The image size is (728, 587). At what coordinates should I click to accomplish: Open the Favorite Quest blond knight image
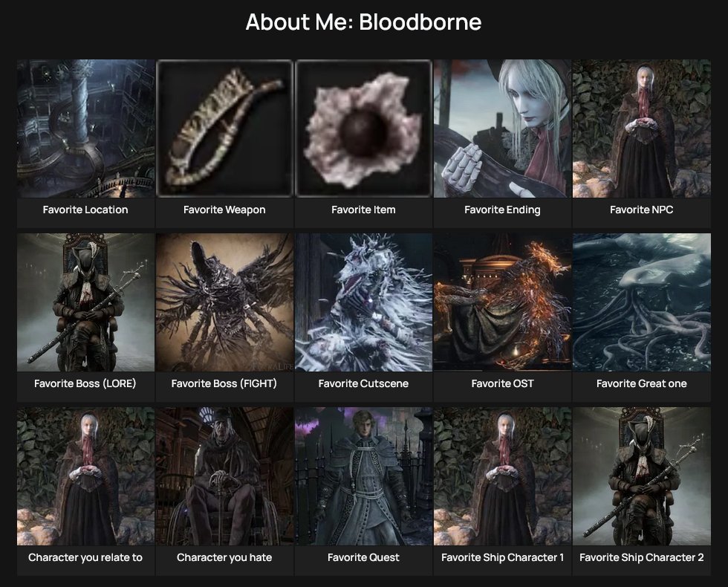363,476
